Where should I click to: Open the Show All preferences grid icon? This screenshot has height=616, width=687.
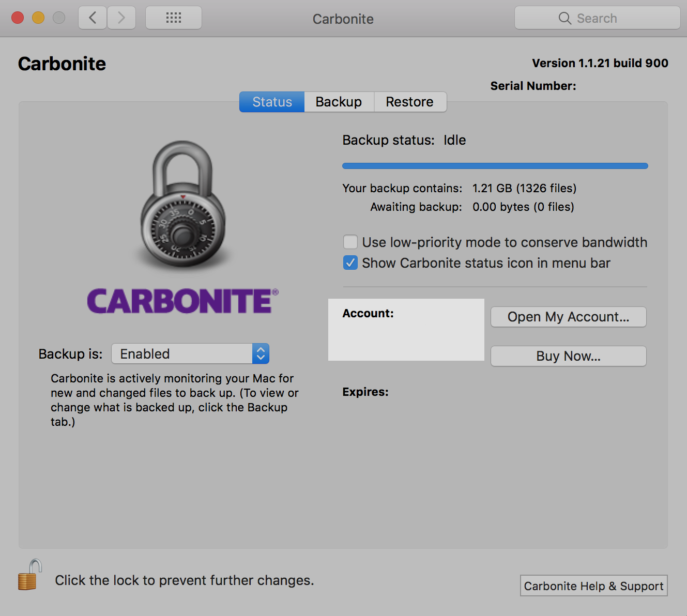[x=173, y=17]
